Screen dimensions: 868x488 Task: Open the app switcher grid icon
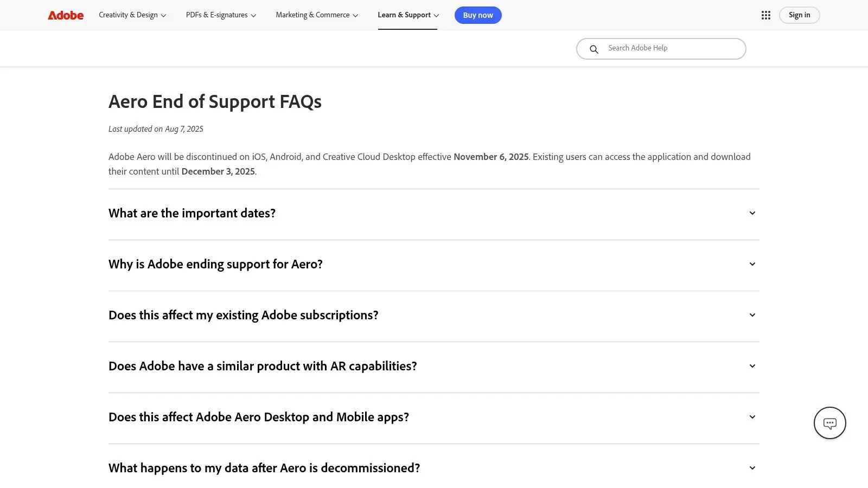pyautogui.click(x=765, y=15)
